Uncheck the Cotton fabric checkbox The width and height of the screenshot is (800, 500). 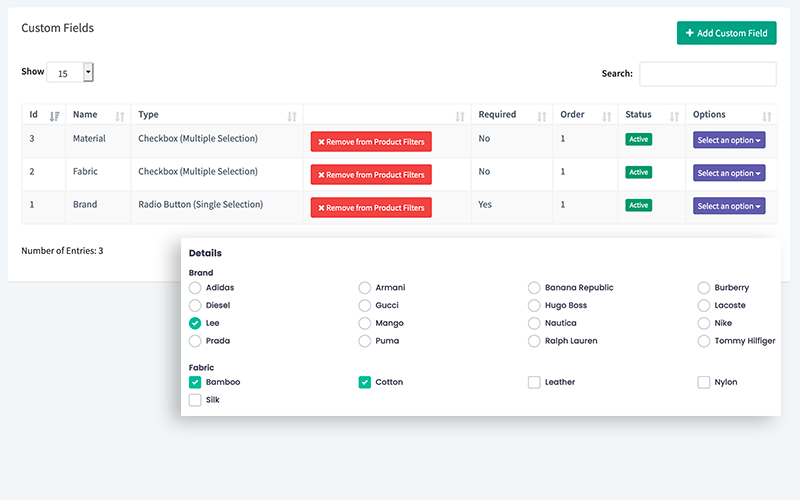tap(364, 382)
